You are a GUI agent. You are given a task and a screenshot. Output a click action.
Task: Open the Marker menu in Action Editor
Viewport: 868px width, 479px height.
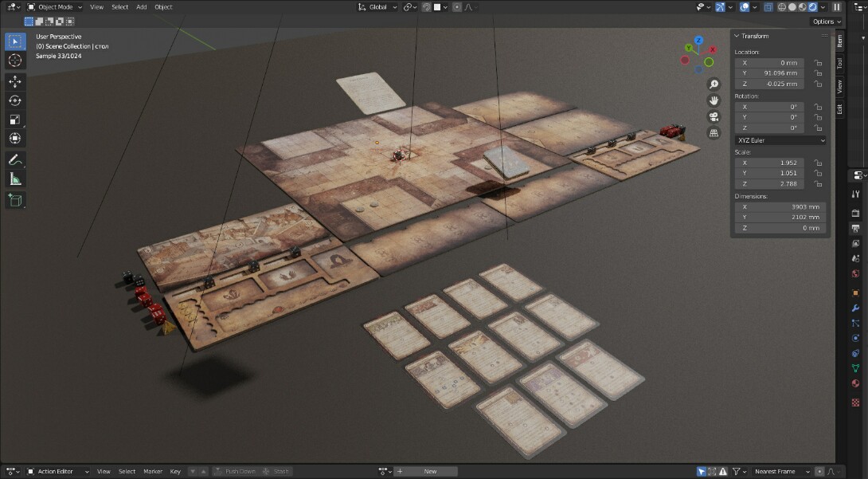[x=153, y=471]
